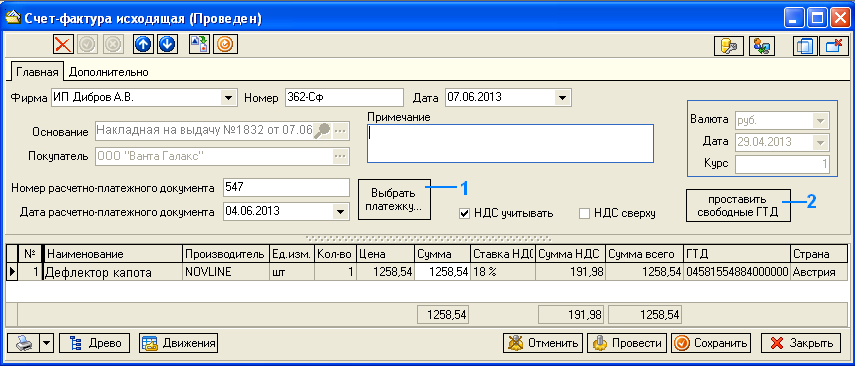
Task: Click the greyed-out circled X toolbar icon
Action: 113,44
